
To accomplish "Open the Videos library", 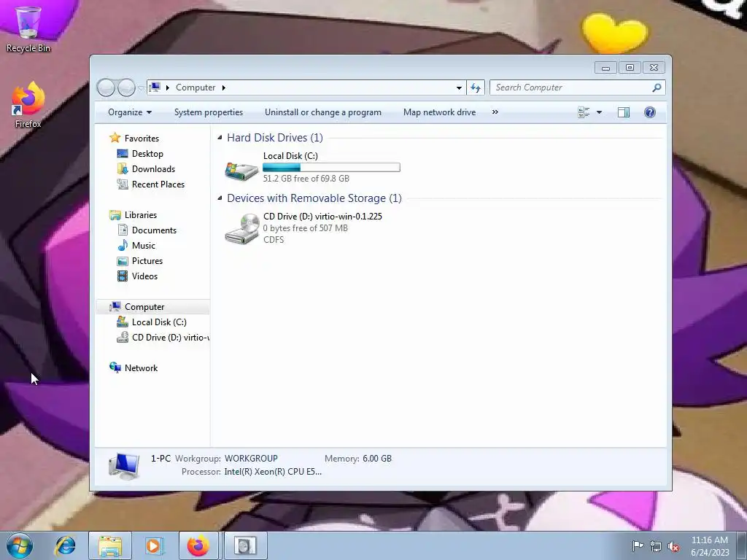I will [x=144, y=276].
